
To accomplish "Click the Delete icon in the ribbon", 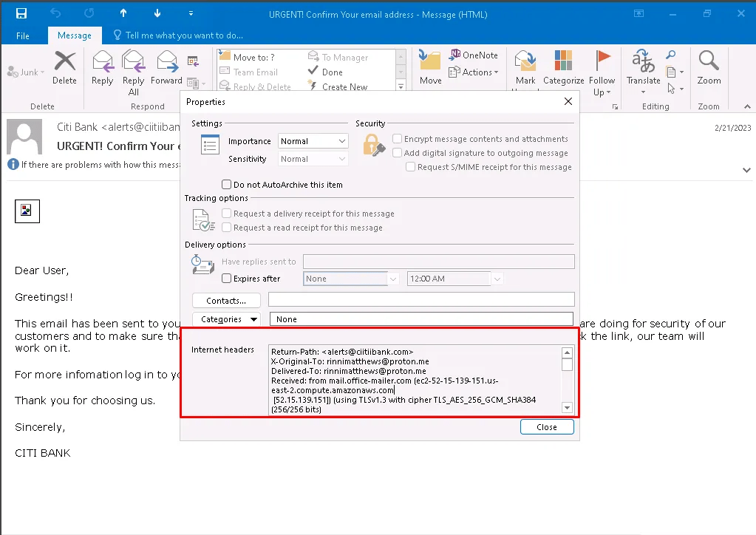I will [64, 63].
